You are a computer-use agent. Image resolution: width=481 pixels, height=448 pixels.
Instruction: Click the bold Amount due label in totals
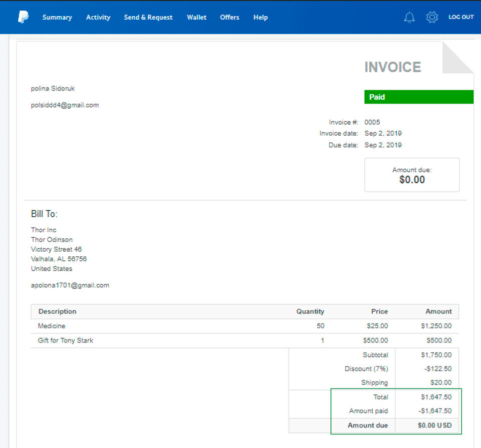(367, 425)
